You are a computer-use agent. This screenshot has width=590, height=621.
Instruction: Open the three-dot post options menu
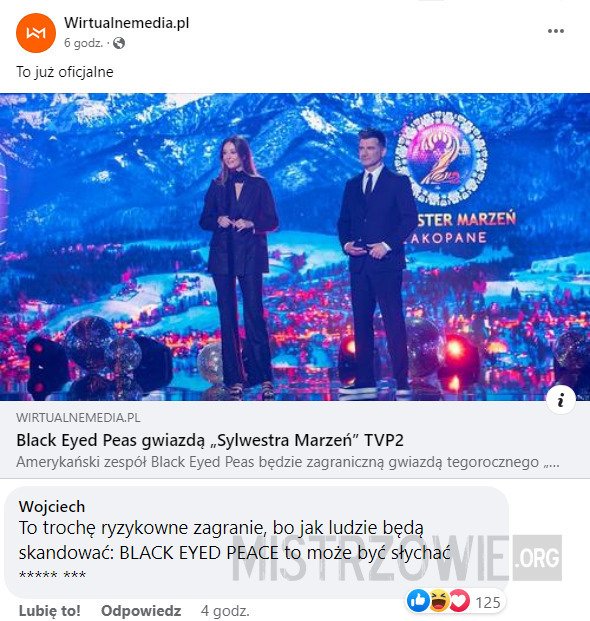[x=556, y=31]
